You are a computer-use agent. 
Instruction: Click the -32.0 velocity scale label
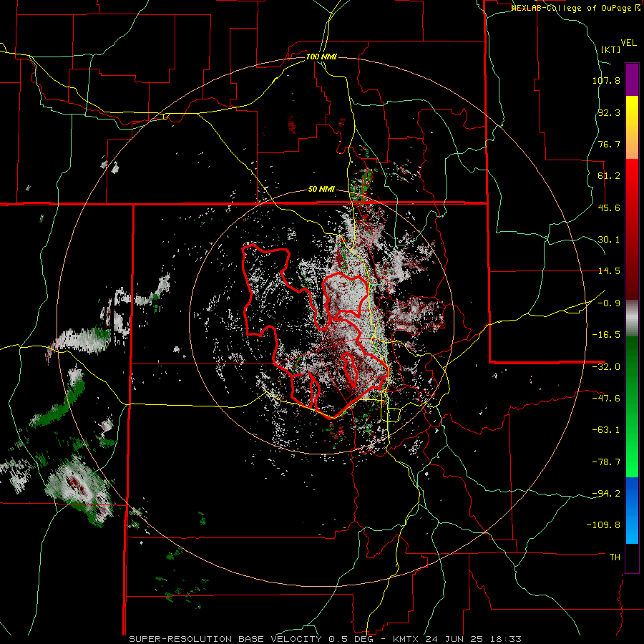coord(606,367)
